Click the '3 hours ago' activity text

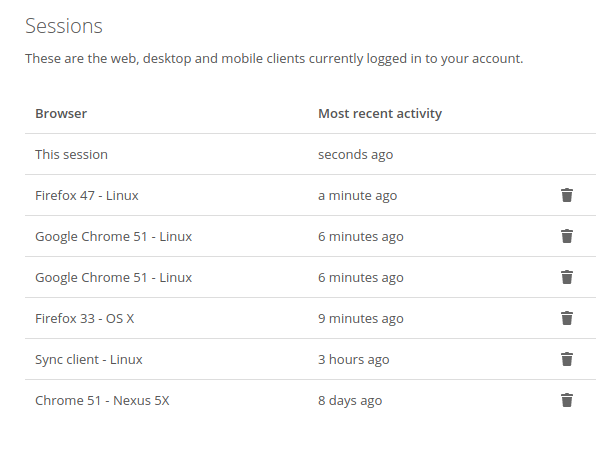[x=354, y=360]
